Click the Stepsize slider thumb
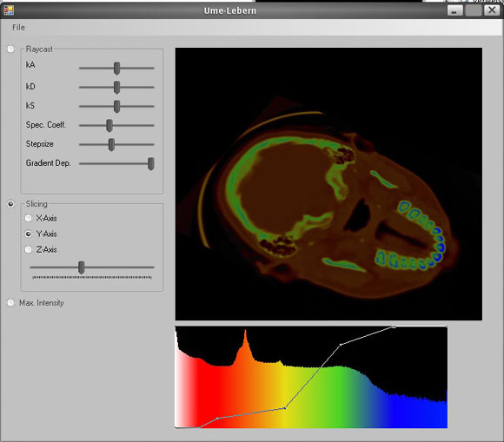The image size is (504, 442). [x=111, y=144]
